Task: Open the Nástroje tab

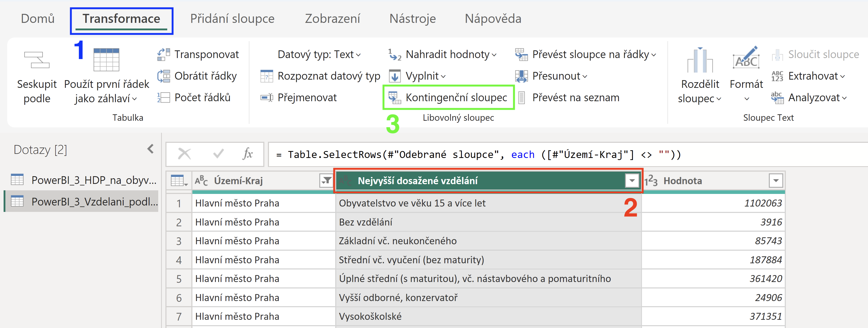Action: click(413, 18)
